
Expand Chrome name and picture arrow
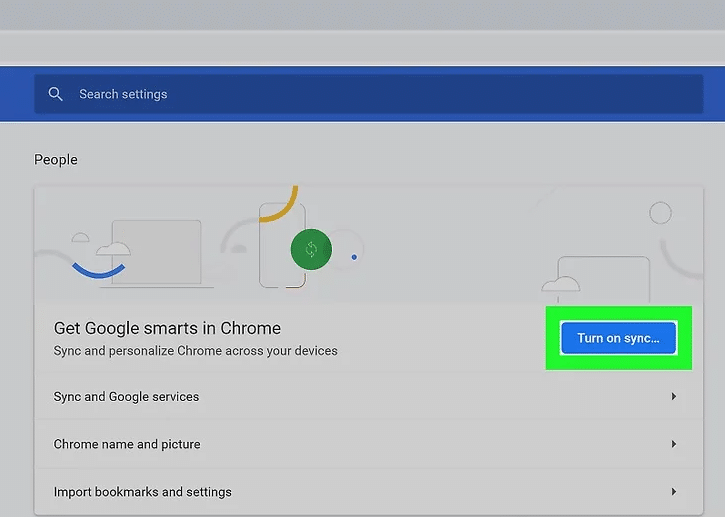point(674,444)
